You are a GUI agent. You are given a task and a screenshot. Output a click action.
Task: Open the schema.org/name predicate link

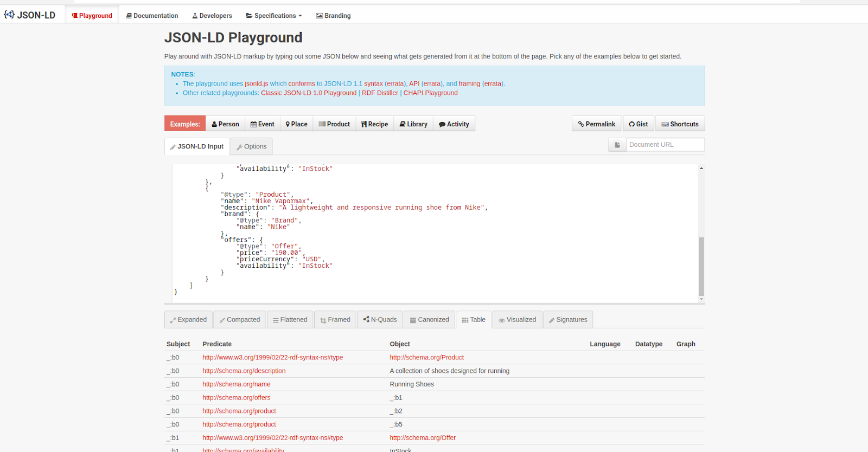[x=236, y=384]
